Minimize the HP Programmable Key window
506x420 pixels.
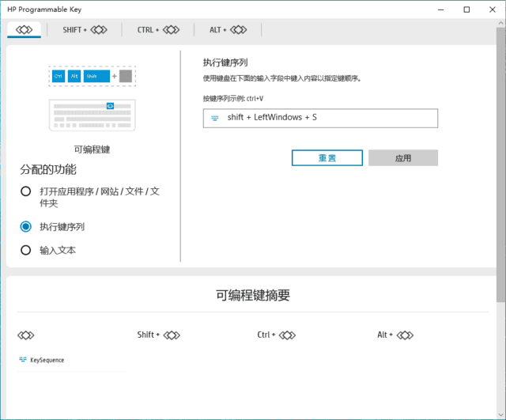pos(441,9)
